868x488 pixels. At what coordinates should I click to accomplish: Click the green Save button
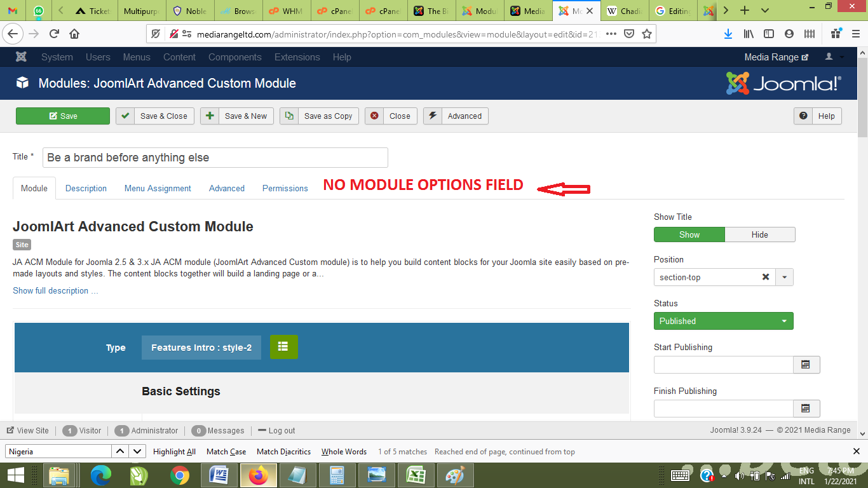[x=63, y=116]
